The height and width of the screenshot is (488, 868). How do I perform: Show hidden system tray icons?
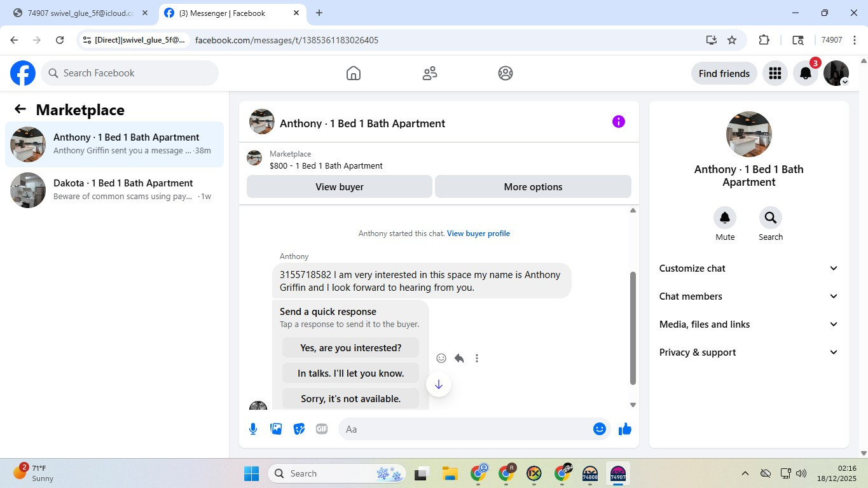click(x=745, y=473)
